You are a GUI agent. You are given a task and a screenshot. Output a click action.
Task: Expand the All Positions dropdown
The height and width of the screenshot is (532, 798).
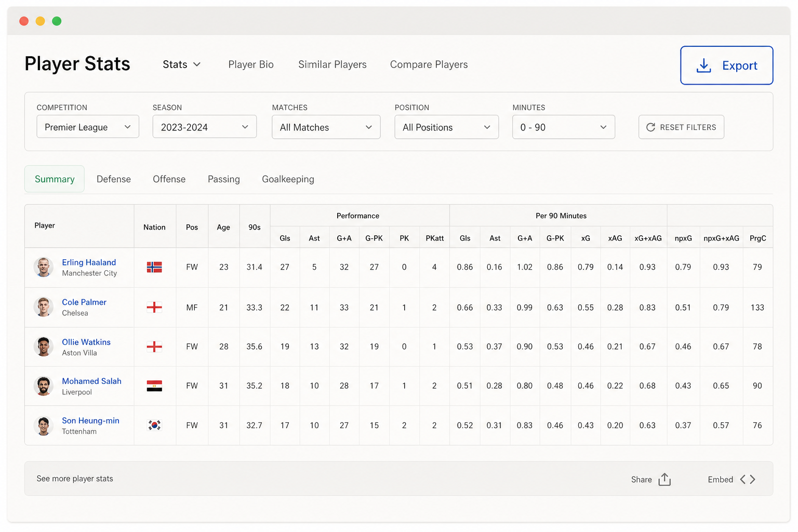pos(447,127)
